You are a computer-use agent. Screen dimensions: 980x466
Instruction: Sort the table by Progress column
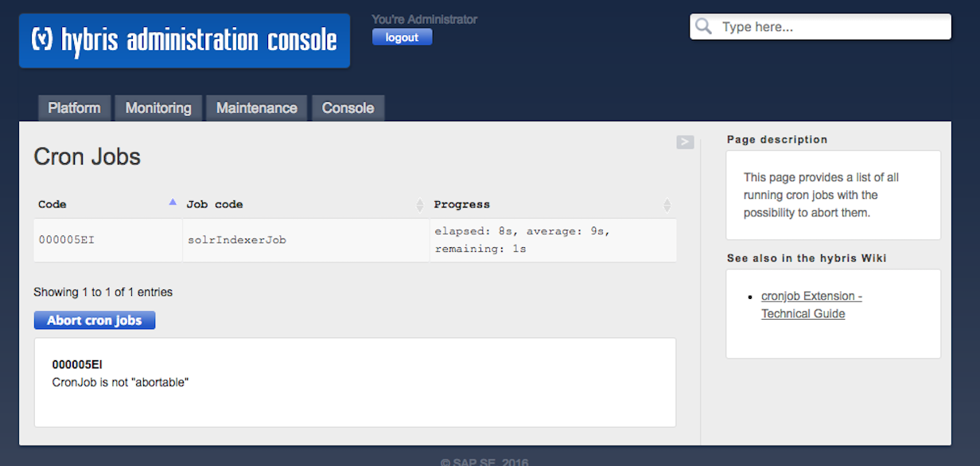553,204
